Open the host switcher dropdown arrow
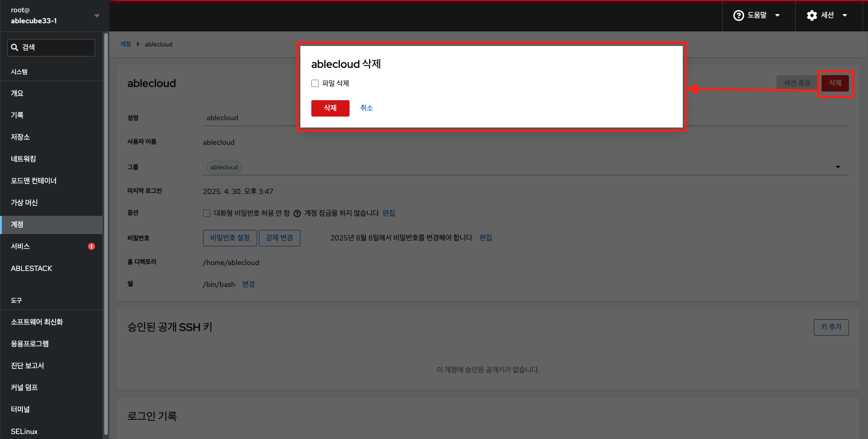The image size is (868, 439). pos(96,15)
